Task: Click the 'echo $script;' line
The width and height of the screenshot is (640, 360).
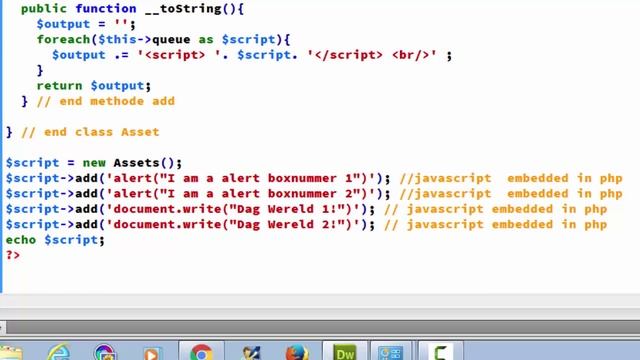Action: tap(55, 240)
